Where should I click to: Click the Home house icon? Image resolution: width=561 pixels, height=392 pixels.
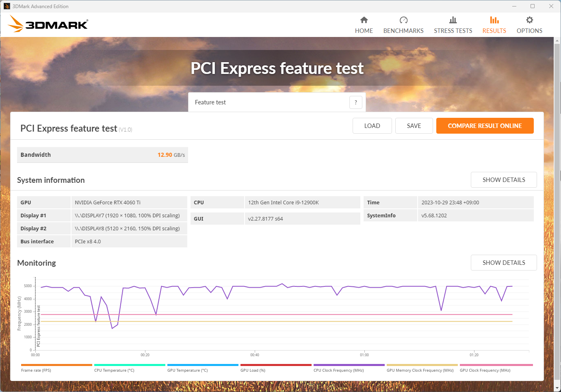(x=364, y=20)
